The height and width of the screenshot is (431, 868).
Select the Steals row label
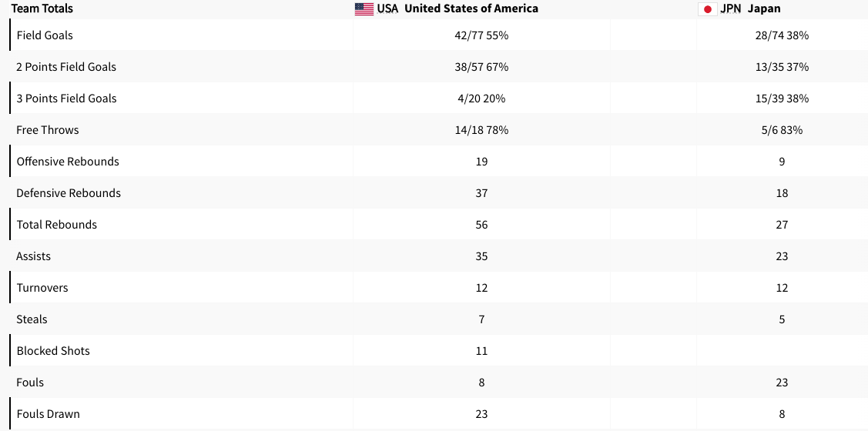click(32, 319)
